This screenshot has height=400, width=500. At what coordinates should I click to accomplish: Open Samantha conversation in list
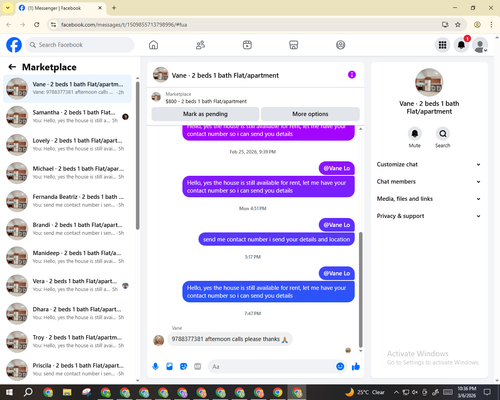pyautogui.click(x=67, y=117)
